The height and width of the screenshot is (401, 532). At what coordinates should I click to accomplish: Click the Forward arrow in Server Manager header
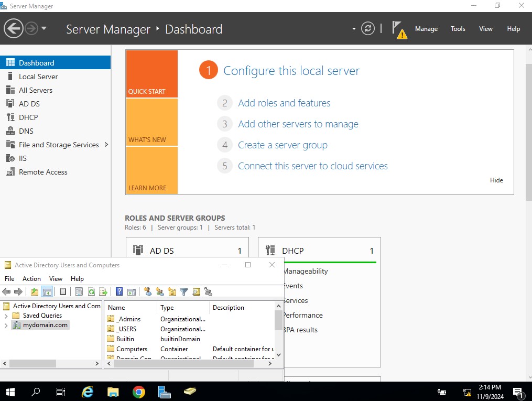coord(31,28)
